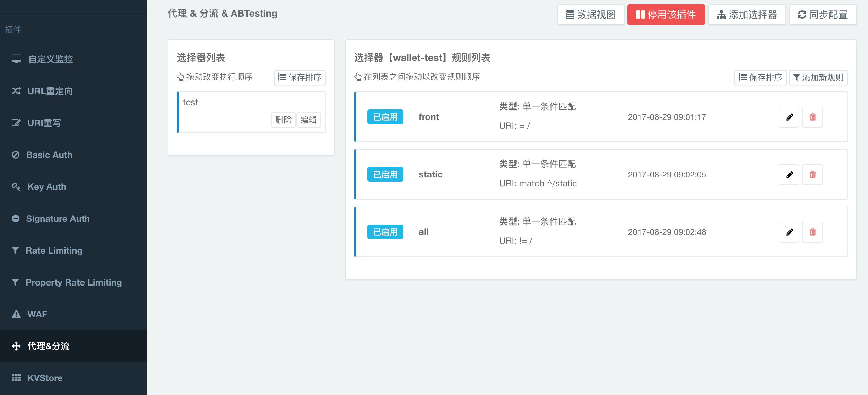Open Basic Auth plugin
Viewport: 868px width, 395px height.
[73, 155]
